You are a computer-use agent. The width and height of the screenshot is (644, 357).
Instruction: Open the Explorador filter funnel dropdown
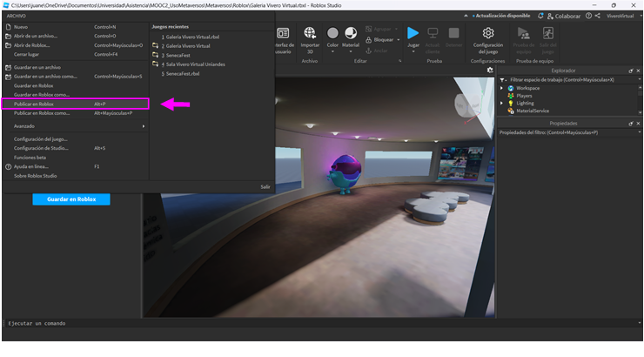coord(503,80)
